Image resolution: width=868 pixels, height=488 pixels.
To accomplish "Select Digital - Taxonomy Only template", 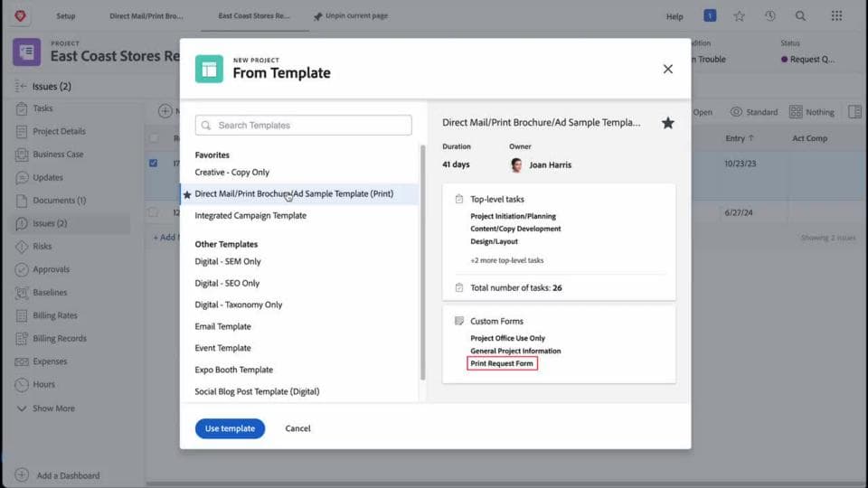I will (x=239, y=305).
